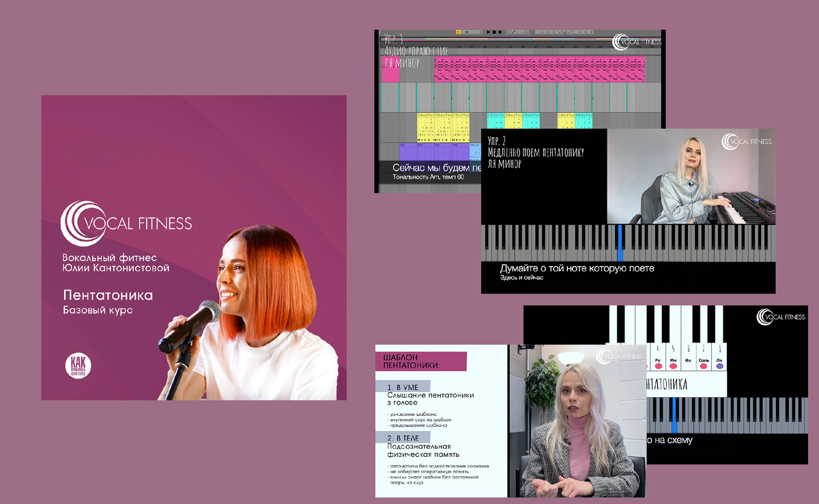Click the 'Здесь и сейчас' caption
Image resolution: width=819 pixels, height=504 pixels.
[522, 278]
